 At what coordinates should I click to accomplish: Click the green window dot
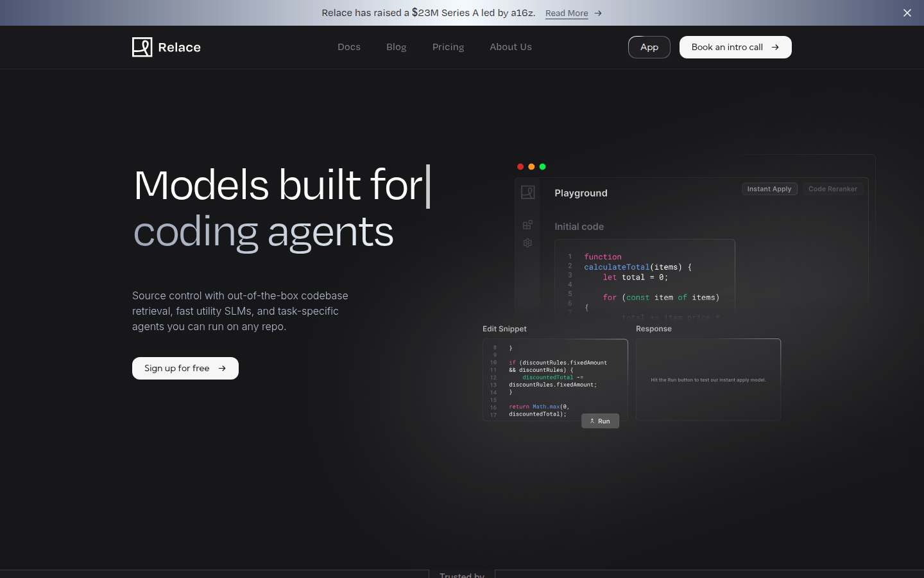542,167
